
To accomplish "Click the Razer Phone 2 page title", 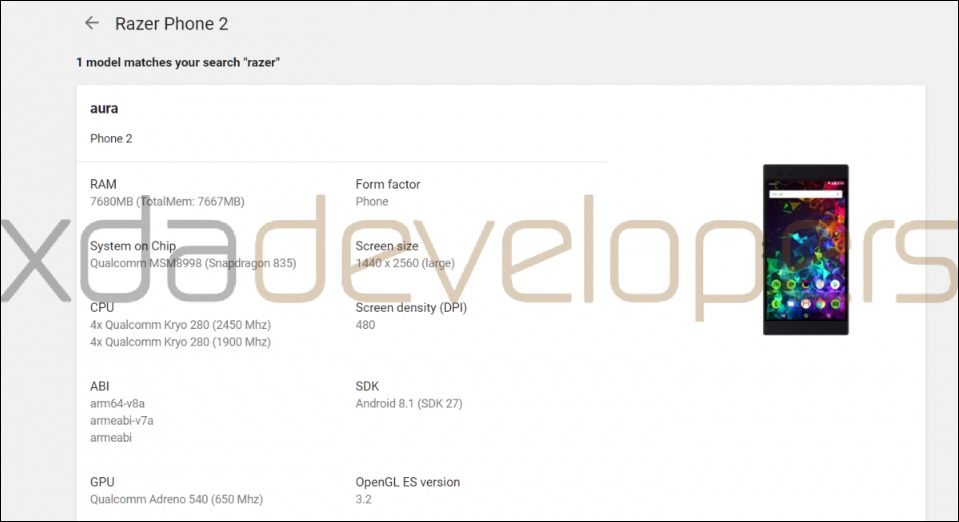I will [x=171, y=24].
